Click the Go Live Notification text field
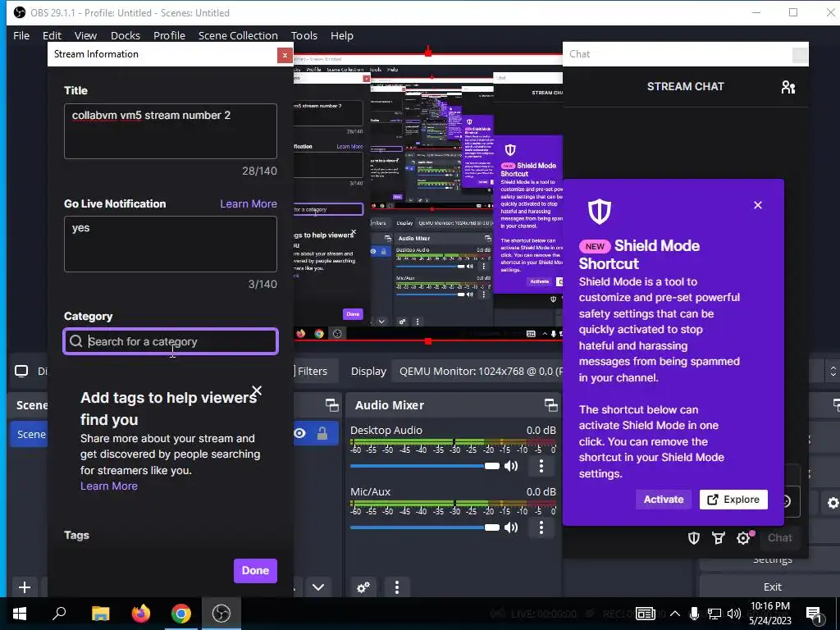840x630 pixels. [171, 244]
